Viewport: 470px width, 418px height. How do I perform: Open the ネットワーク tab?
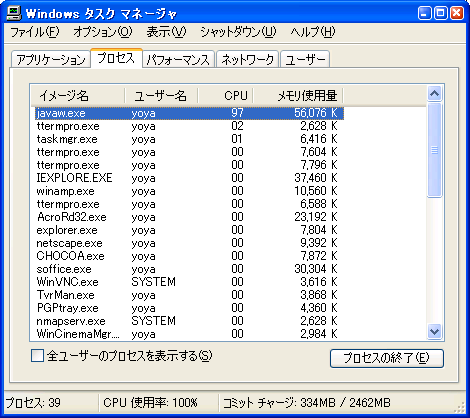(x=247, y=60)
